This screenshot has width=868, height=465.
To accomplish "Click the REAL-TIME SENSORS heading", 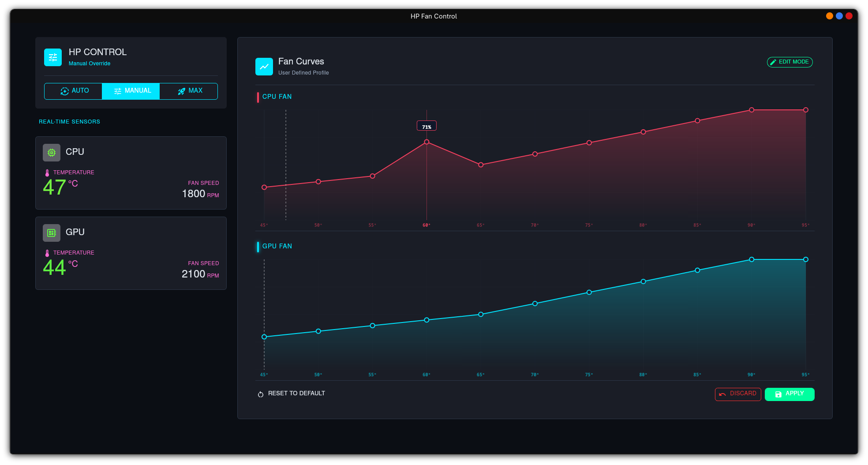I will click(69, 122).
